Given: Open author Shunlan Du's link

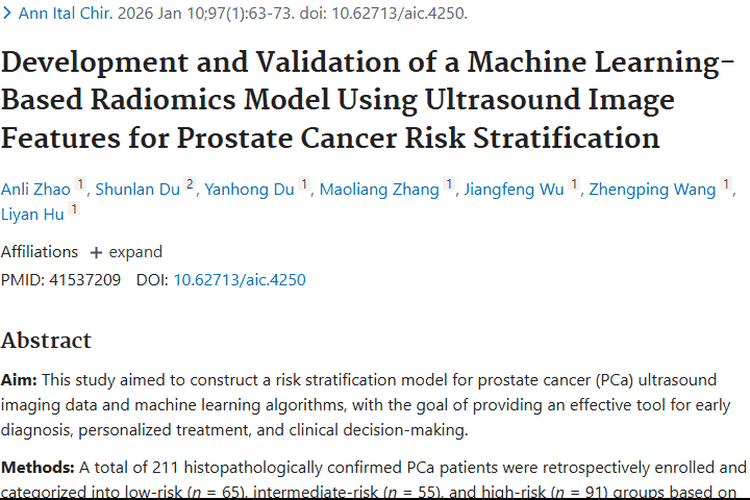Looking at the screenshot, I should (138, 190).
